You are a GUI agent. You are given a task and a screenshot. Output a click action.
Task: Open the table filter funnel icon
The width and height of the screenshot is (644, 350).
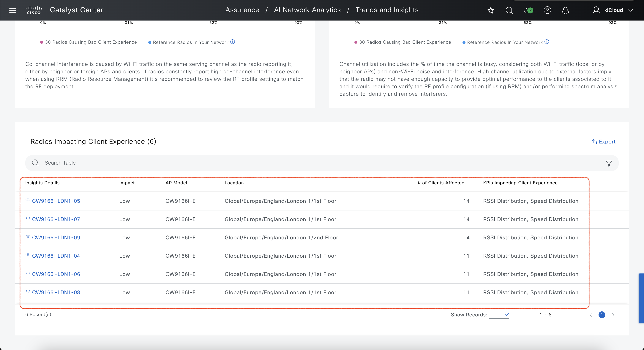pyautogui.click(x=609, y=163)
